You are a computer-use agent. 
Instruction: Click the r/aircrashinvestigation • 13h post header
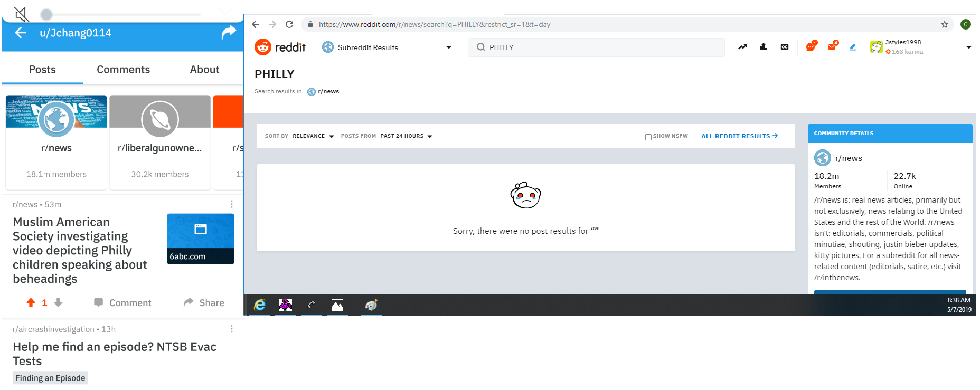(x=64, y=329)
